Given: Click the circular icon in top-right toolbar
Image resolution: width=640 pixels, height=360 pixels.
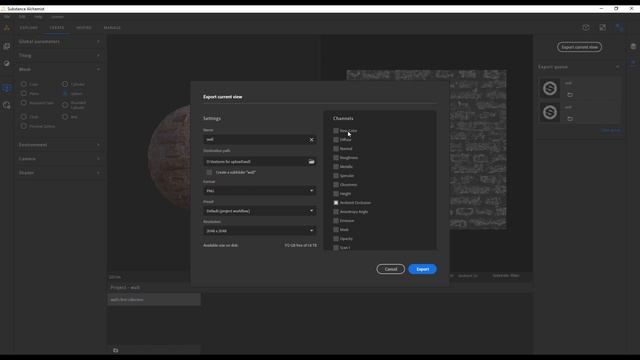Looking at the screenshot, I should 586,27.
